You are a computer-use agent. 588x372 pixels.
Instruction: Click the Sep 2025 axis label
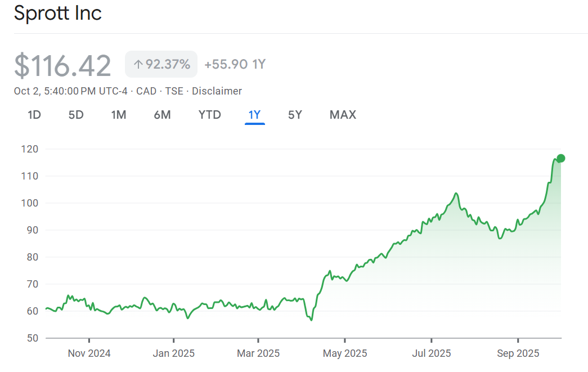click(518, 353)
